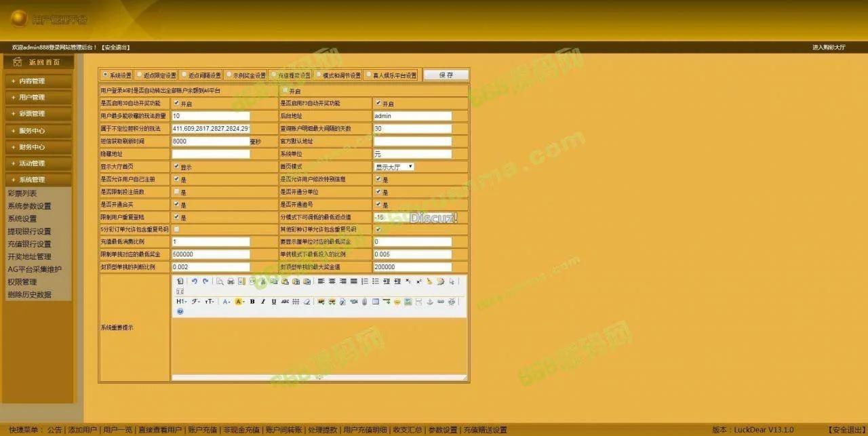Click the blue help icon in editor
Viewport: 868px width, 436px height.
point(180,311)
